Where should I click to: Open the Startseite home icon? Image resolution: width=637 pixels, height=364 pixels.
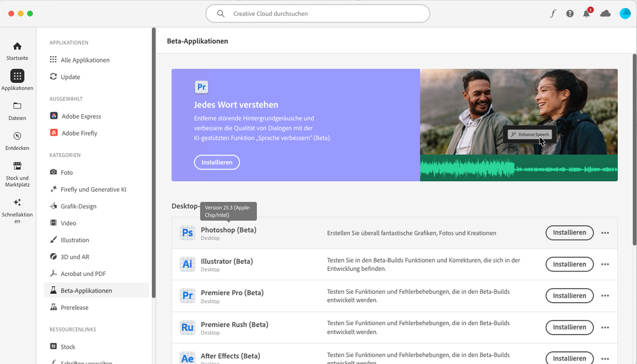17,47
